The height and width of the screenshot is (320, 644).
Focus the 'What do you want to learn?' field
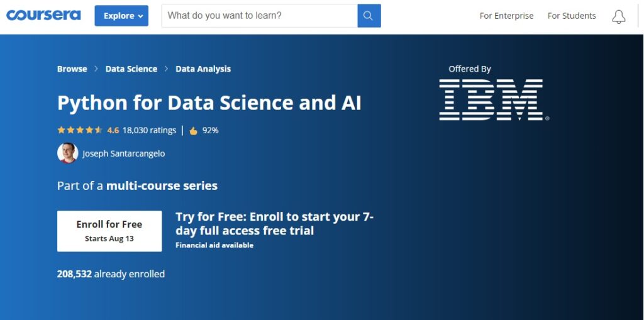click(260, 16)
